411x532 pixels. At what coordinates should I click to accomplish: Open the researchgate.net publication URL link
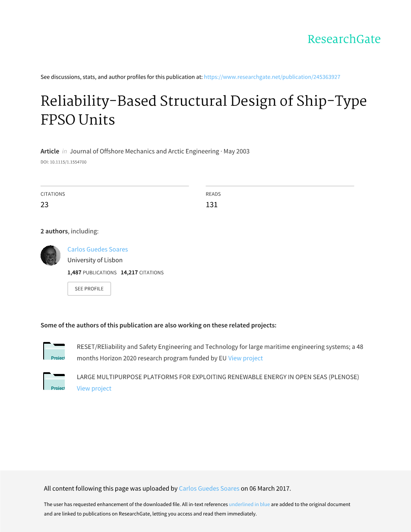coord(272,77)
